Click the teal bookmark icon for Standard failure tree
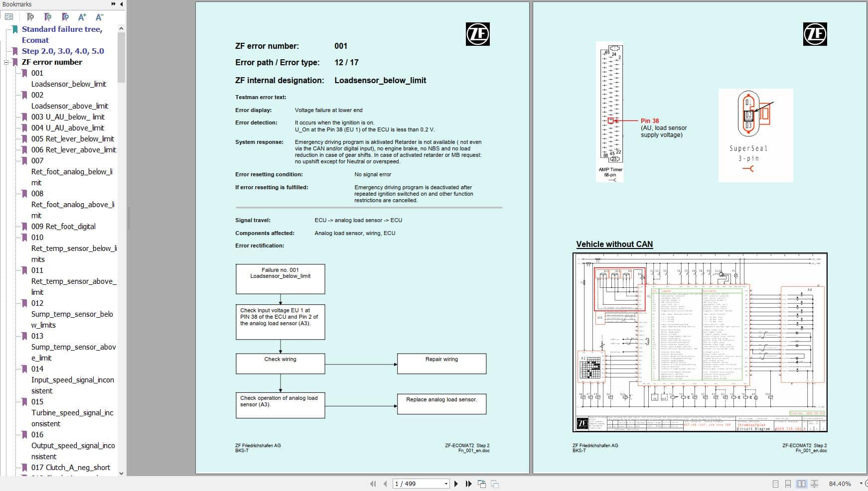 (15, 29)
